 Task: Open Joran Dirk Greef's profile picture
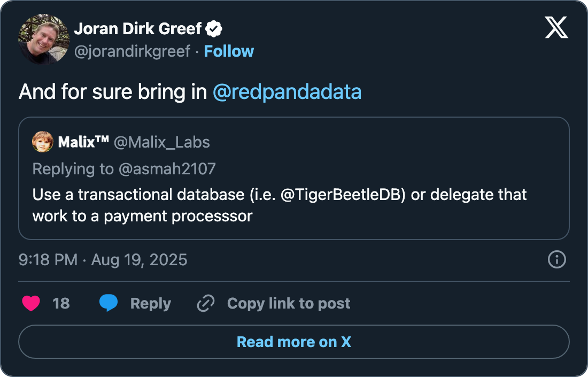click(x=44, y=40)
